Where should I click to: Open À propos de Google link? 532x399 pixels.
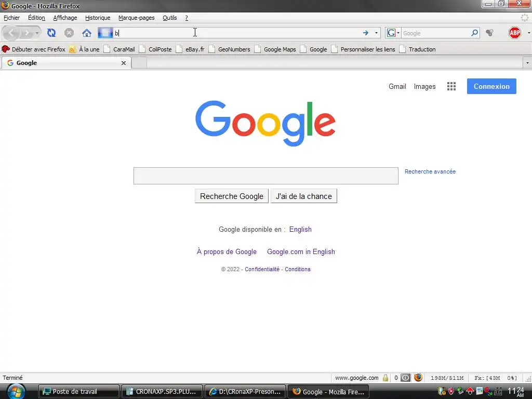(x=227, y=252)
